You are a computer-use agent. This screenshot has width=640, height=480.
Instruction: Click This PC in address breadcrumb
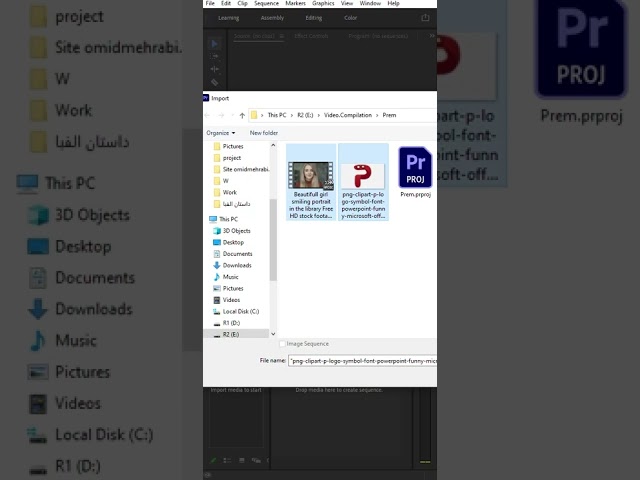[x=277, y=115]
